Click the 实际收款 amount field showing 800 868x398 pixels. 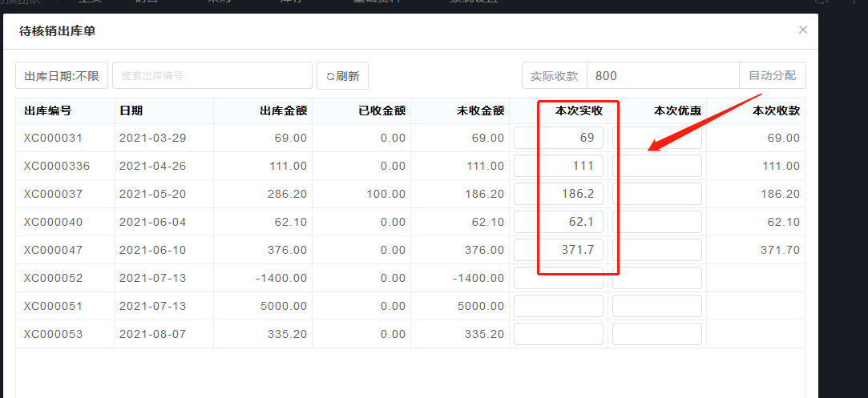pos(662,76)
